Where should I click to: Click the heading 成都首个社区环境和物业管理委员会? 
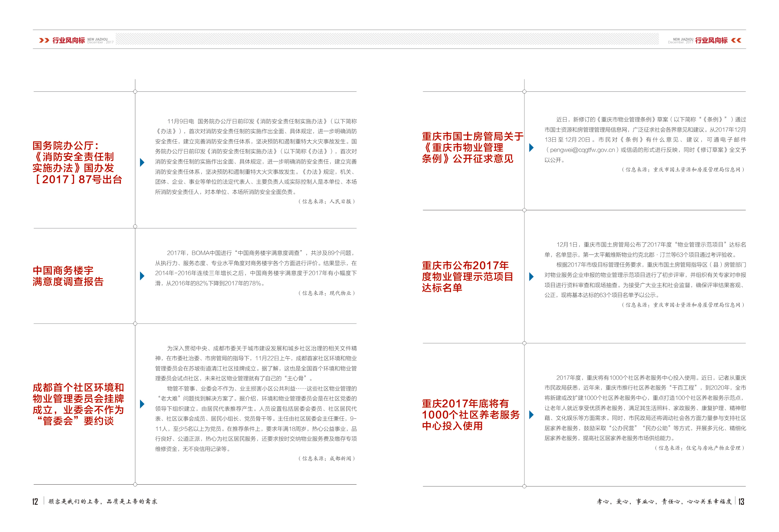click(x=78, y=404)
